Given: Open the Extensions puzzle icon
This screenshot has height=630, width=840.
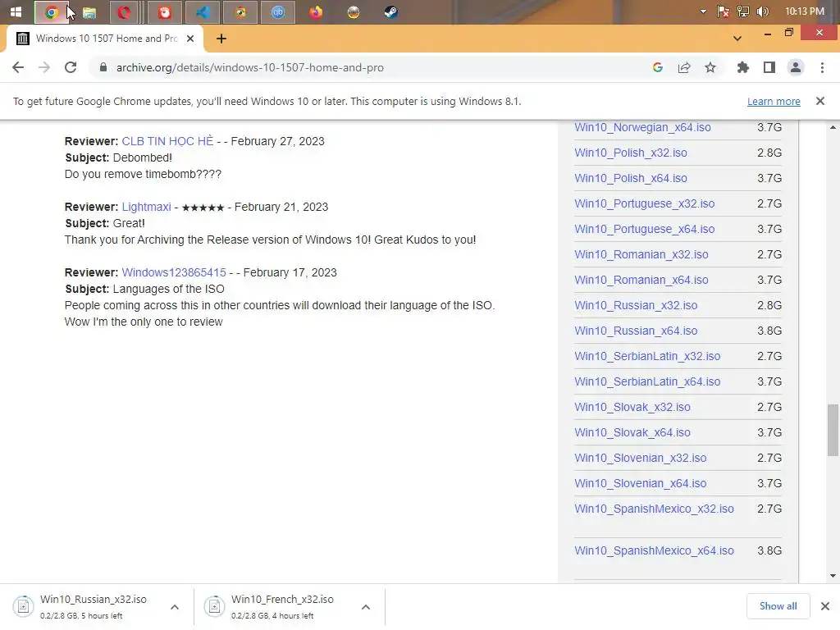Looking at the screenshot, I should pyautogui.click(x=743, y=67).
